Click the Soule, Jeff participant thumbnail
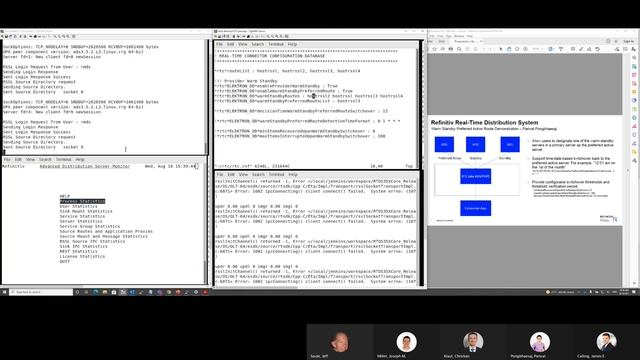Viewport: 640px width, 360px height. [x=340, y=342]
